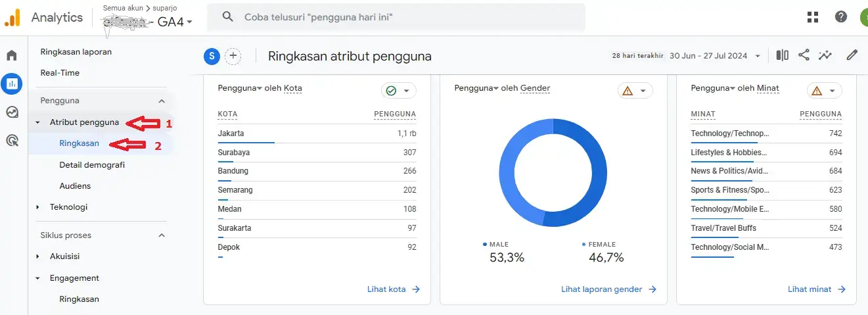Click the Kota dimension label
Screen dimensions: 868x315
tap(293, 87)
